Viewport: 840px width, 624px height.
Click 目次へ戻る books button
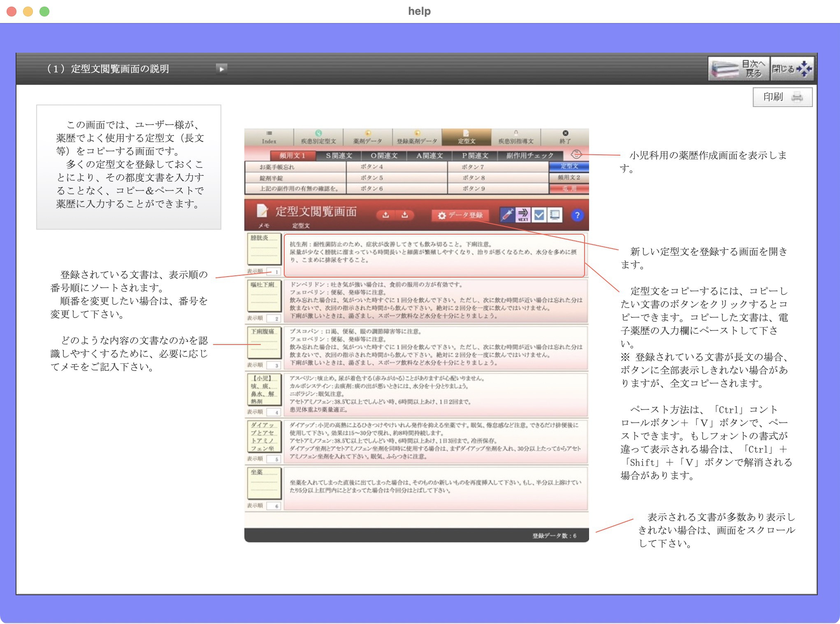[x=738, y=69]
